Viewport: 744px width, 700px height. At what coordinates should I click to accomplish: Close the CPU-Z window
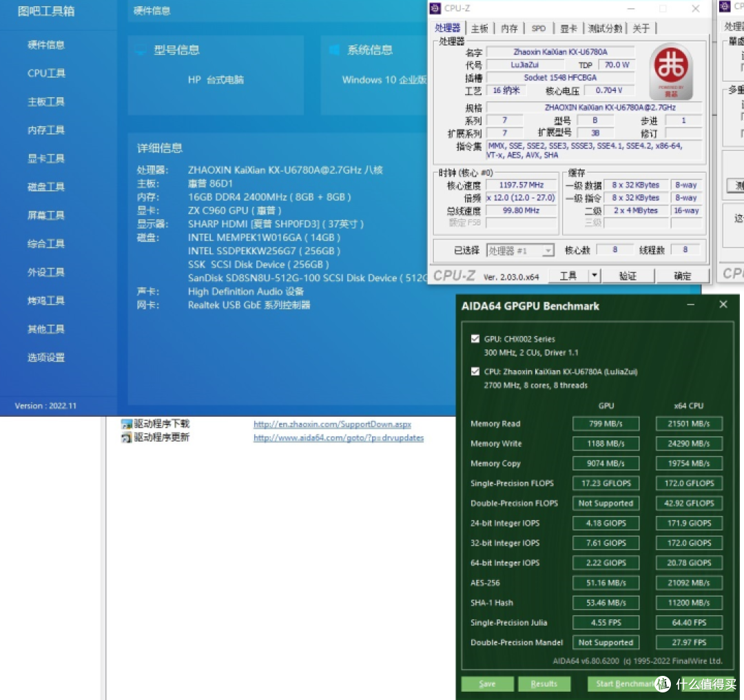(x=696, y=8)
